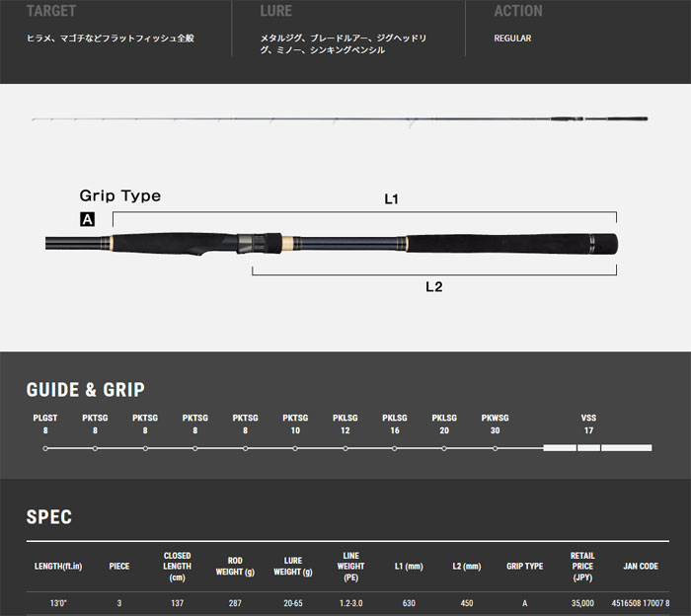The width and height of the screenshot is (691, 616).
Task: Click the JAN CODE column header
Action: coord(641,567)
